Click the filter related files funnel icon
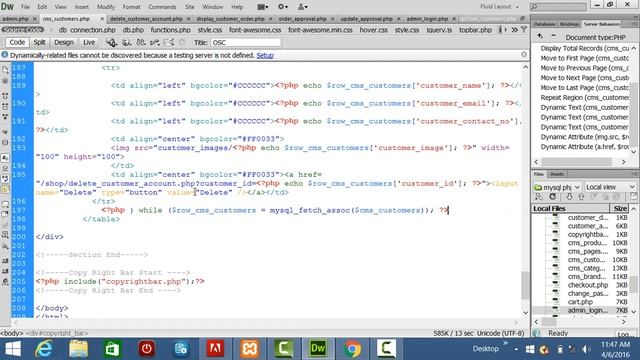The height and width of the screenshot is (360, 640). pos(524,30)
